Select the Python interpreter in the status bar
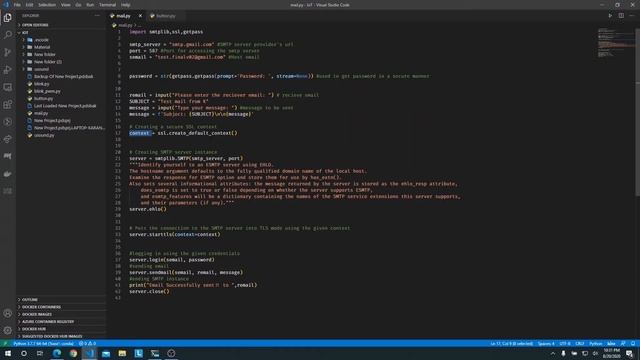640x360 pixels. tap(43, 344)
